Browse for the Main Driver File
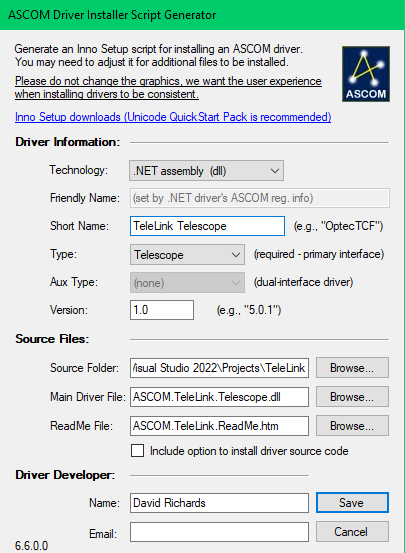The image size is (405, 553). (352, 397)
